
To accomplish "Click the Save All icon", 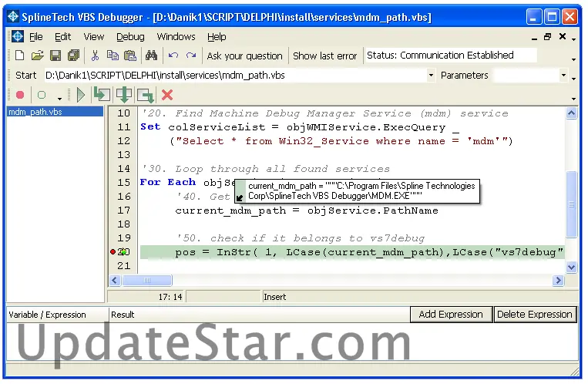I will point(73,56).
